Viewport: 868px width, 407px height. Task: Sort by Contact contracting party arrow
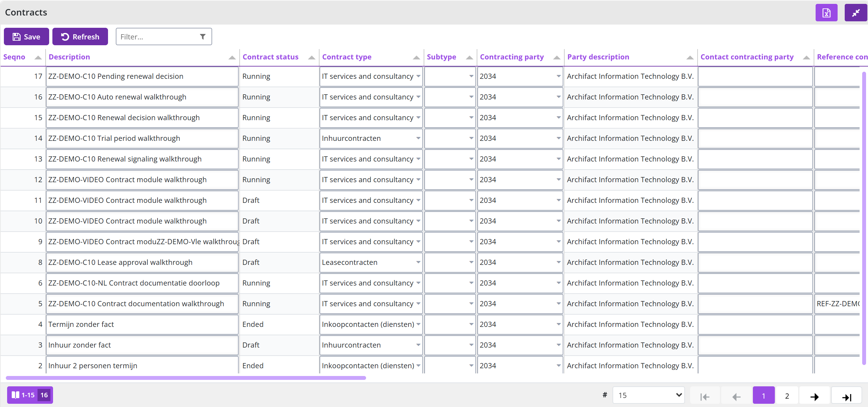(806, 57)
